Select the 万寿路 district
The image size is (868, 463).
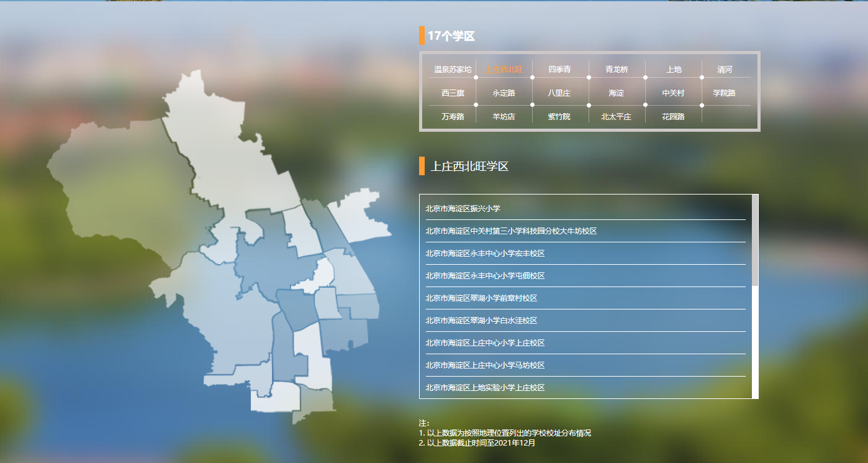[x=453, y=117]
